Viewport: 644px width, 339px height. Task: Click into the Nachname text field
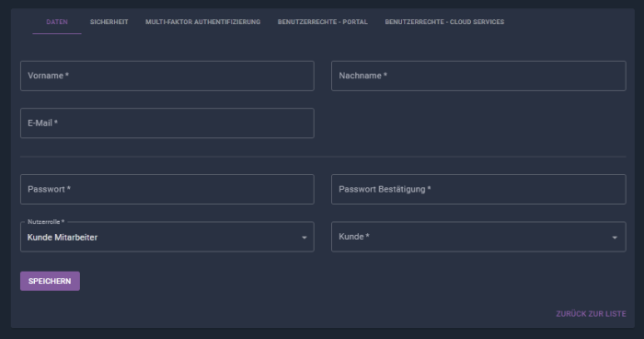[x=478, y=76]
